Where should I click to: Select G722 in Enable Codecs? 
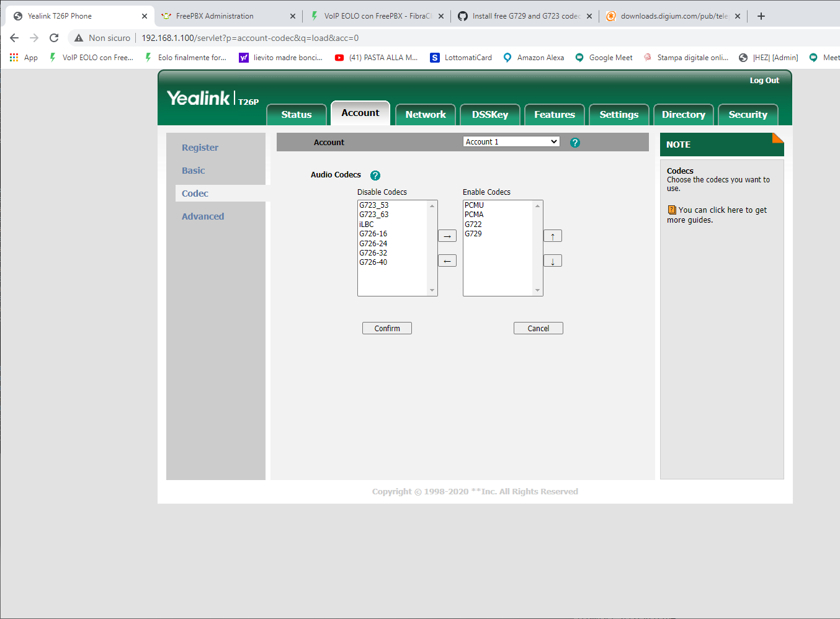[x=473, y=225]
